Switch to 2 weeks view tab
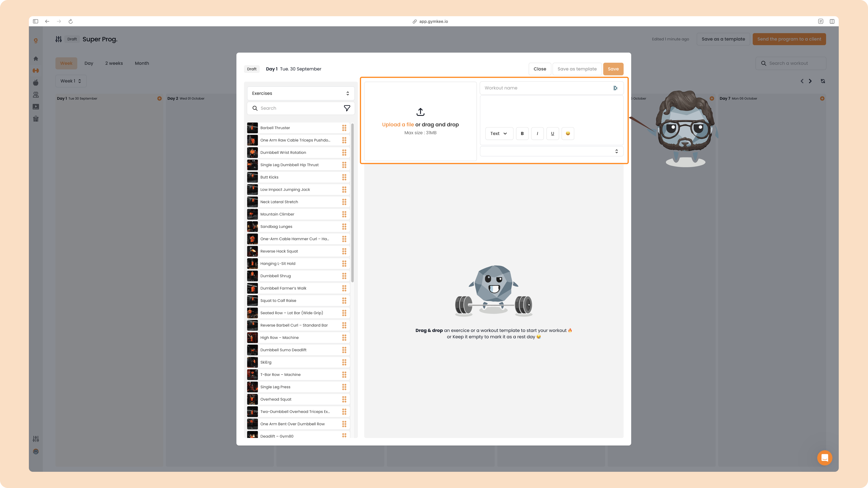The height and width of the screenshot is (488, 868). [x=114, y=63]
